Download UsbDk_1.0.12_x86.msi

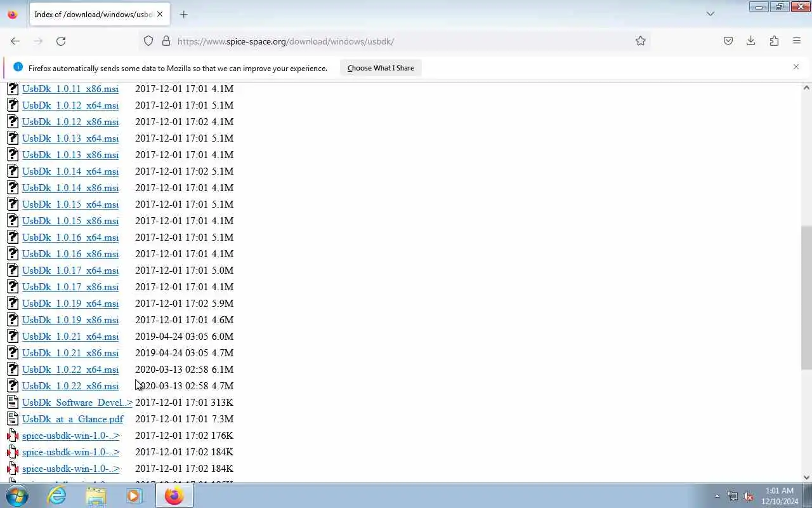70,122
